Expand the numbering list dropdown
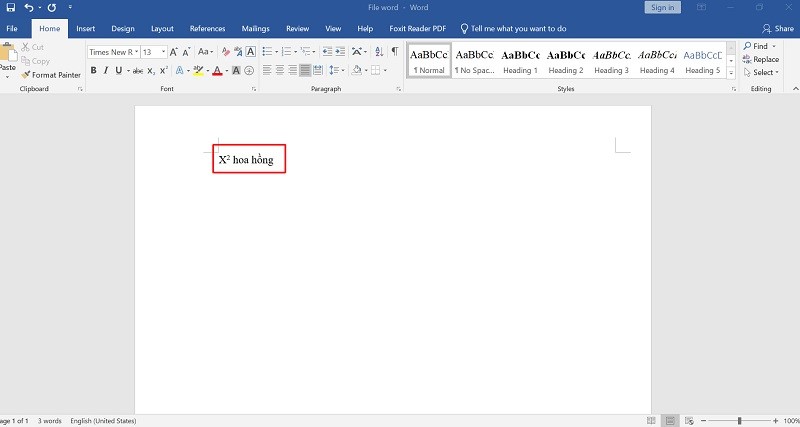The width and height of the screenshot is (800, 427). [296, 52]
